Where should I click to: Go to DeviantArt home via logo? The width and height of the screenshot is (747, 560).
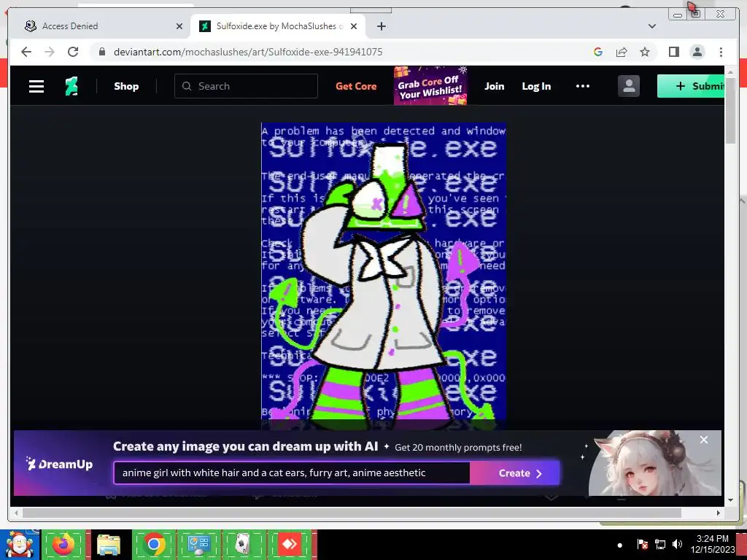click(x=71, y=86)
